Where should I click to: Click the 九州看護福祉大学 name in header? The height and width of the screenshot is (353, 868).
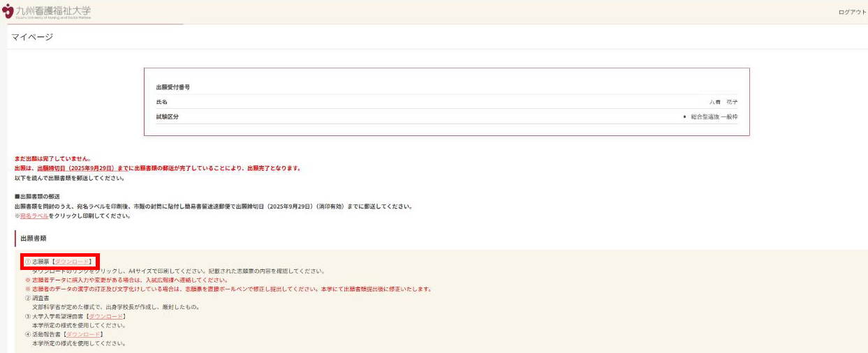tap(53, 11)
